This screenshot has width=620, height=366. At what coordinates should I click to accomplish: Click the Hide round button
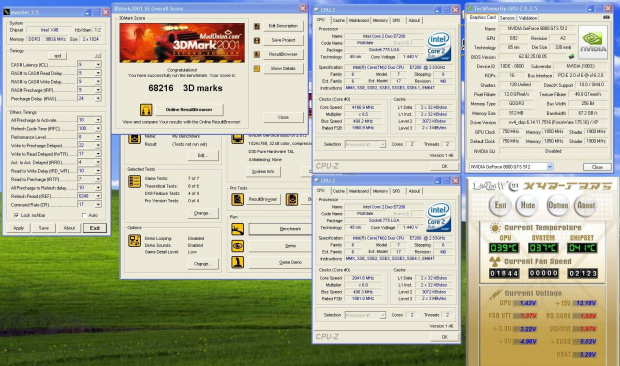tap(527, 205)
